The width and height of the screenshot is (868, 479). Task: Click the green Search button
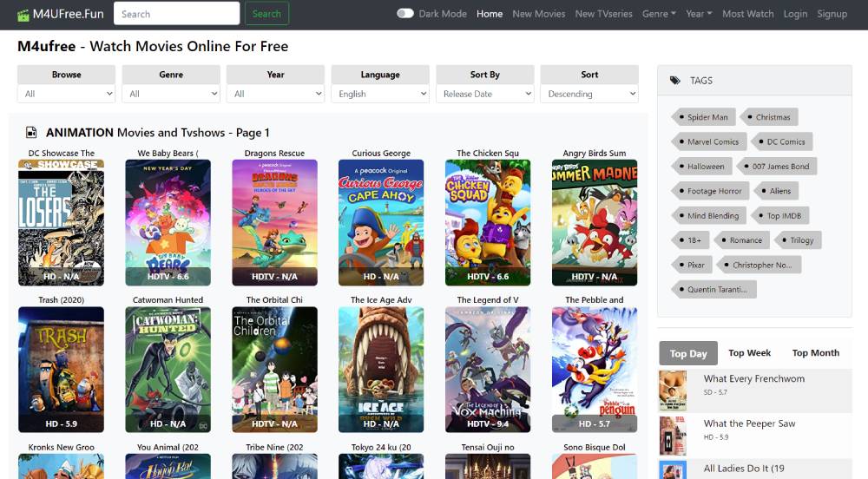coord(266,14)
